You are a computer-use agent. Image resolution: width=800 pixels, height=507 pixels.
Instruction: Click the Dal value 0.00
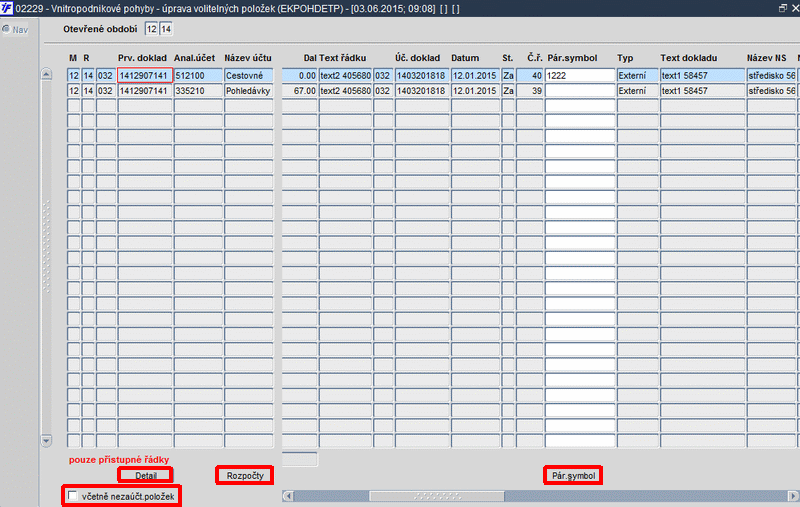(299, 75)
